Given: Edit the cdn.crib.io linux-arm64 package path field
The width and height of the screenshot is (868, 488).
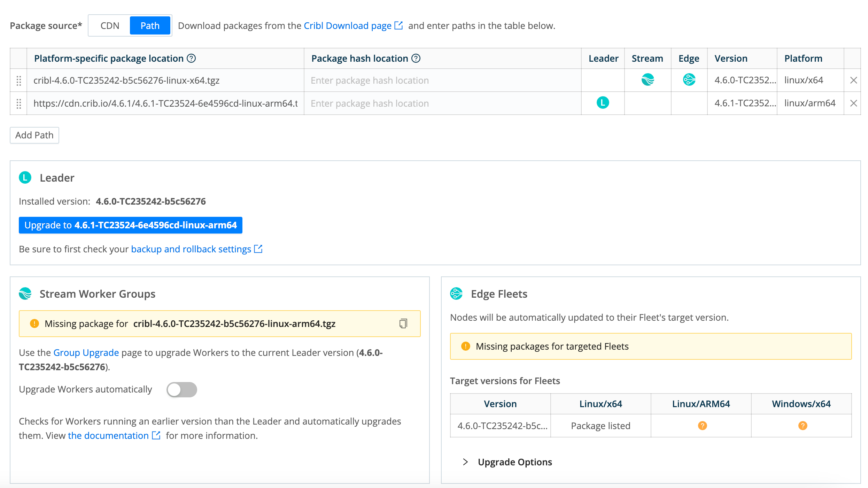Looking at the screenshot, I should [x=165, y=104].
